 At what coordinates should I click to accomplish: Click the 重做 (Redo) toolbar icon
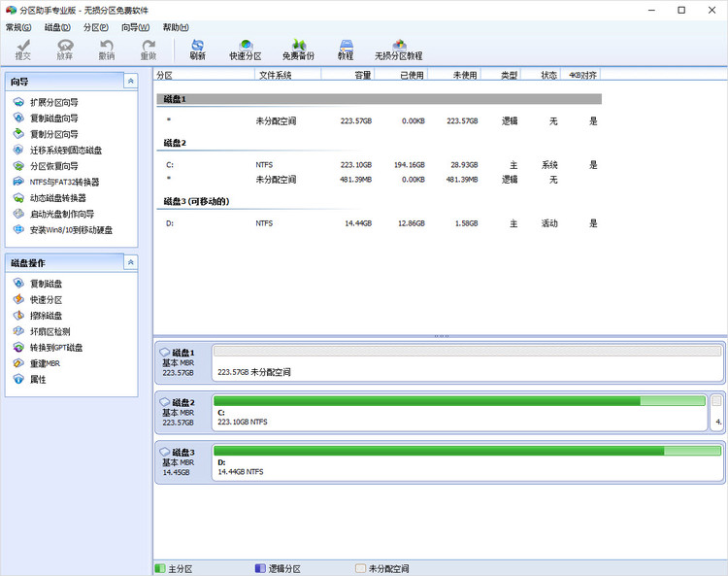tap(149, 50)
